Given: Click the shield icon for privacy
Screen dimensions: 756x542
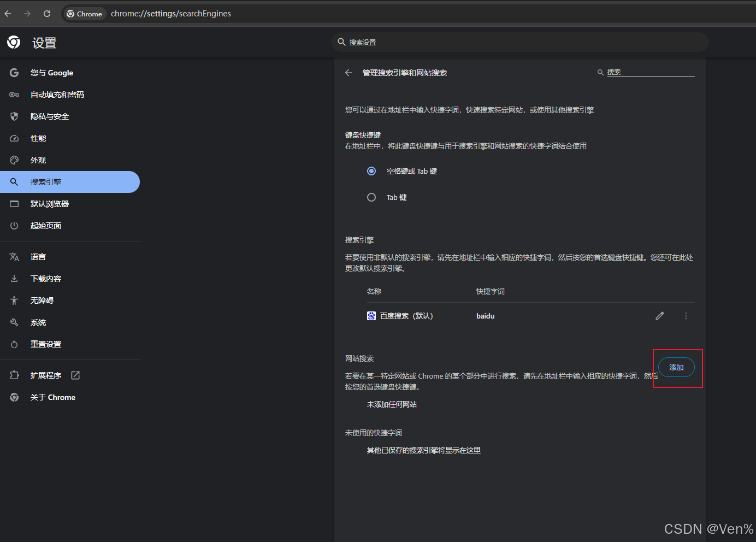Looking at the screenshot, I should [x=14, y=116].
